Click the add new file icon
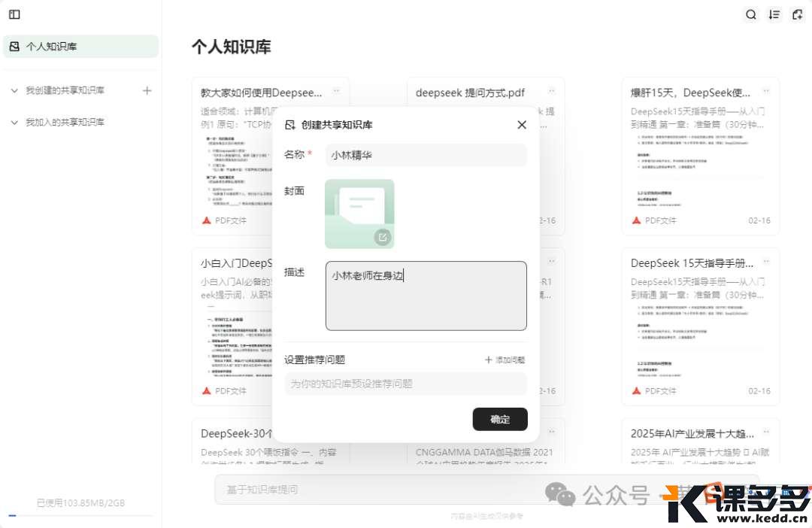 coord(798,14)
